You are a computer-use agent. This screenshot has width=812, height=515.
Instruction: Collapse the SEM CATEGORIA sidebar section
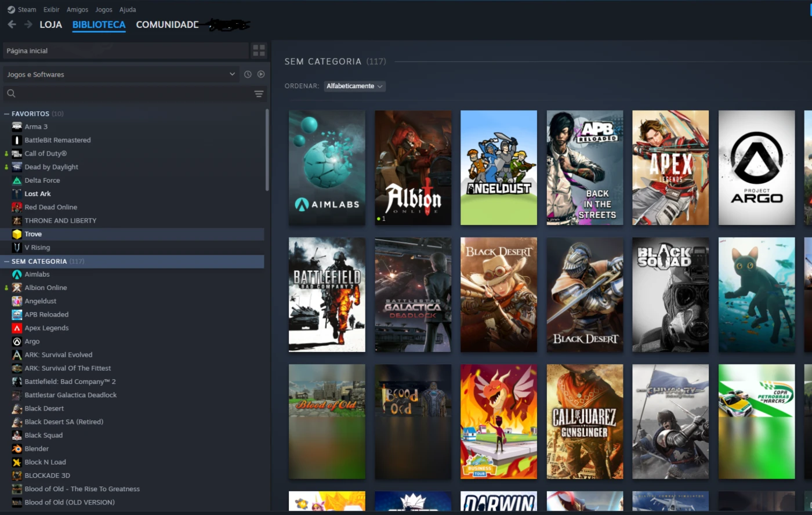(x=7, y=262)
